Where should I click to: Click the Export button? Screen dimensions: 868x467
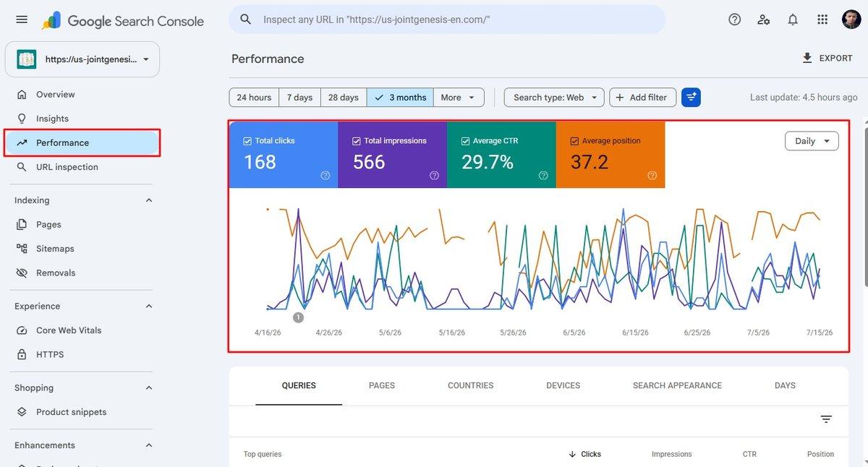(x=827, y=59)
